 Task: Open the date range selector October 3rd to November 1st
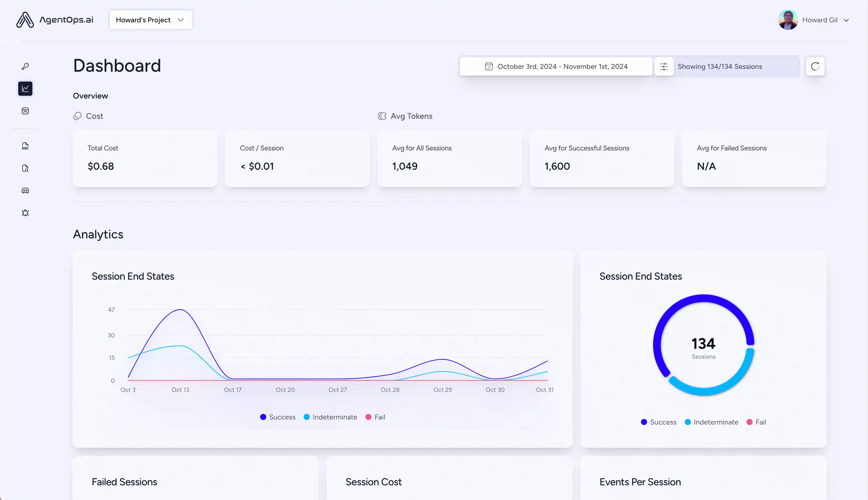(x=563, y=66)
